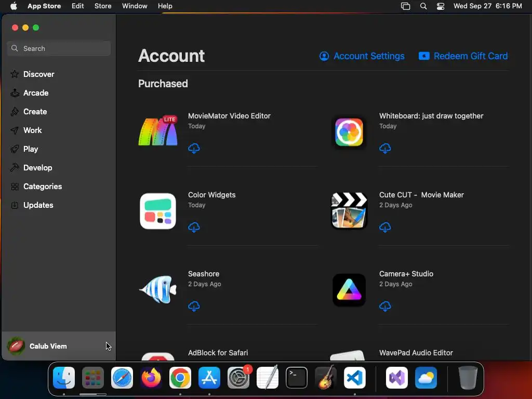Open Updates in the sidebar
This screenshot has height=399, width=532.
[59, 205]
